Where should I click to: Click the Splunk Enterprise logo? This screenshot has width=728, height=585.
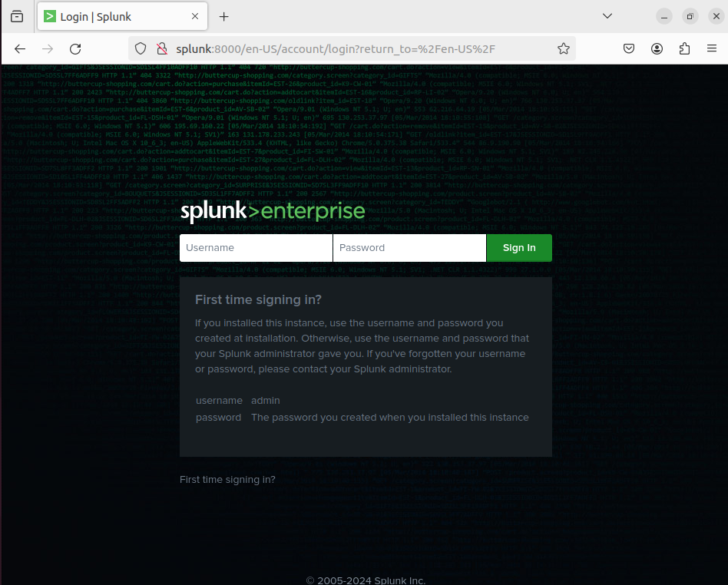273,212
